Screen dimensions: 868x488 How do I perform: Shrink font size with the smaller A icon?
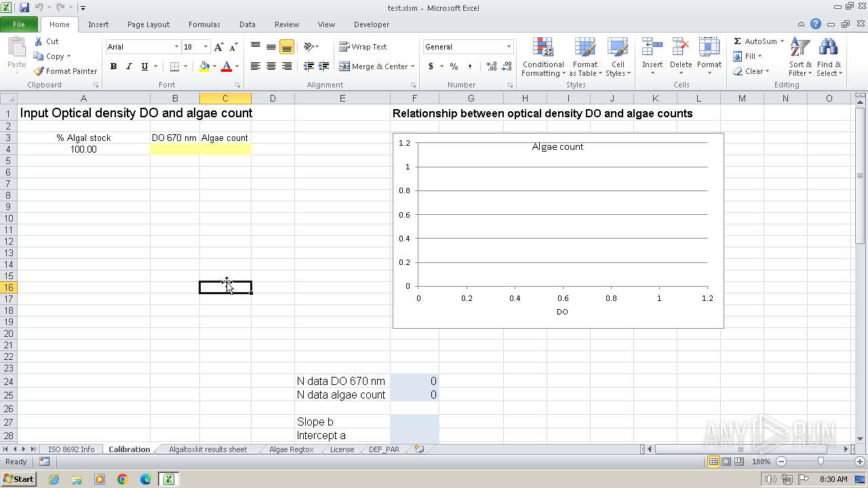coord(233,47)
